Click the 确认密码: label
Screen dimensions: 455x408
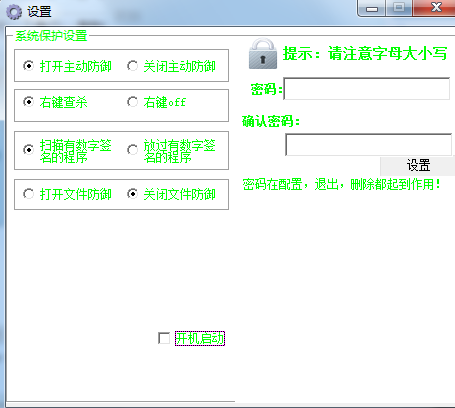pyautogui.click(x=271, y=121)
